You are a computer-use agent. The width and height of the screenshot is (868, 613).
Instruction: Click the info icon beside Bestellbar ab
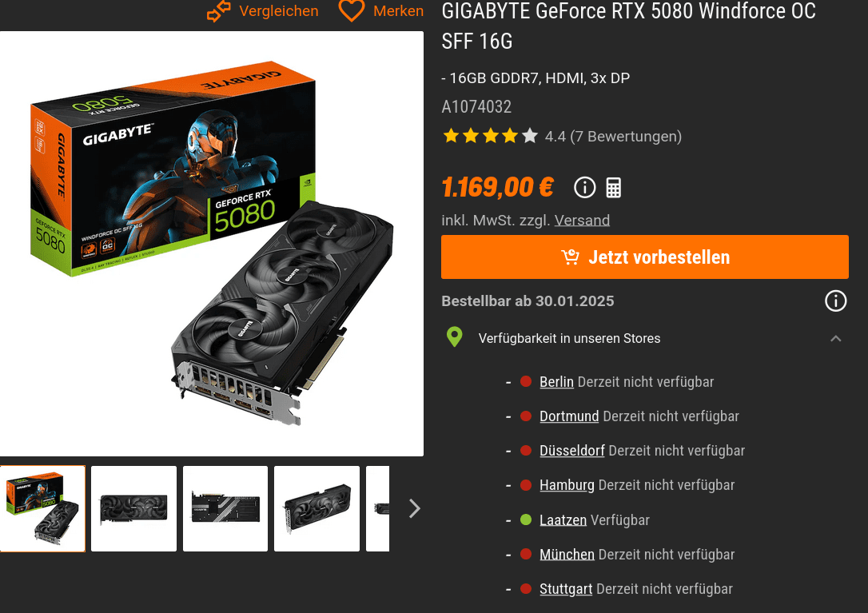835,301
